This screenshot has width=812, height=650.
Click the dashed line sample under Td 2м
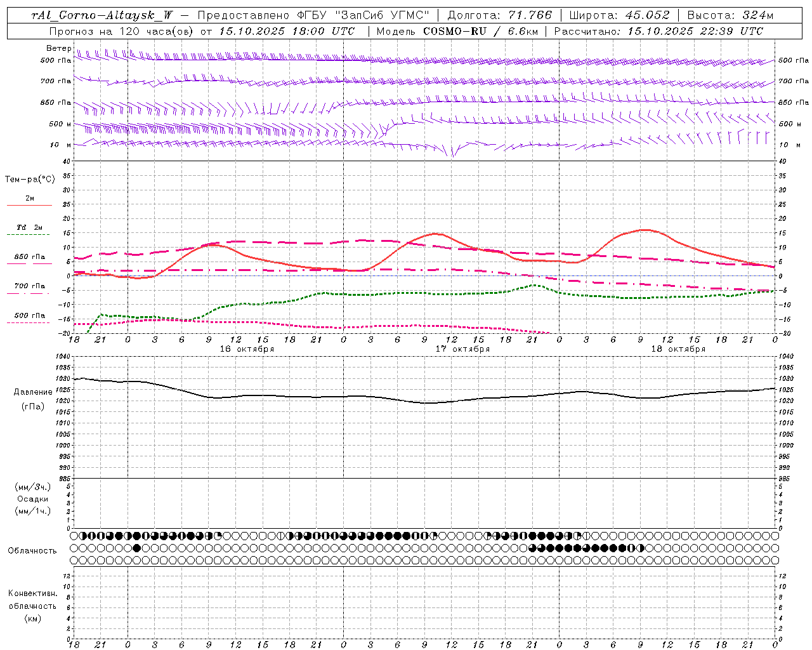tap(29, 235)
